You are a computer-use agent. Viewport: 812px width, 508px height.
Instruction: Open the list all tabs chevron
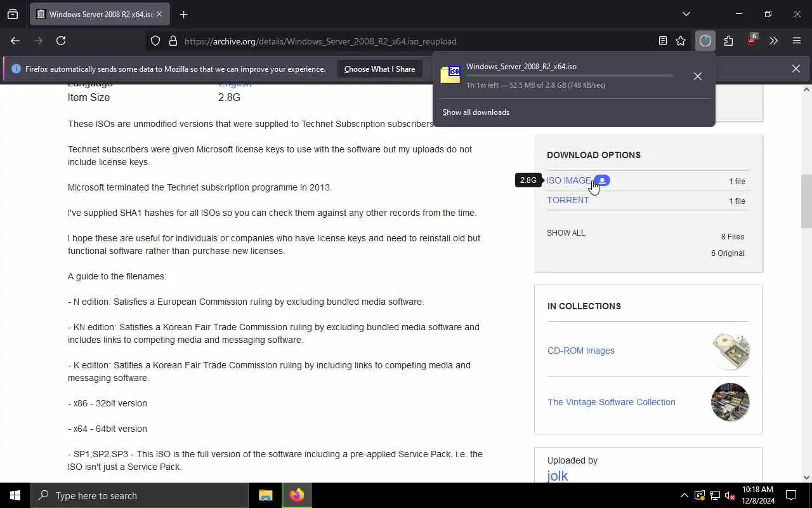[686, 14]
